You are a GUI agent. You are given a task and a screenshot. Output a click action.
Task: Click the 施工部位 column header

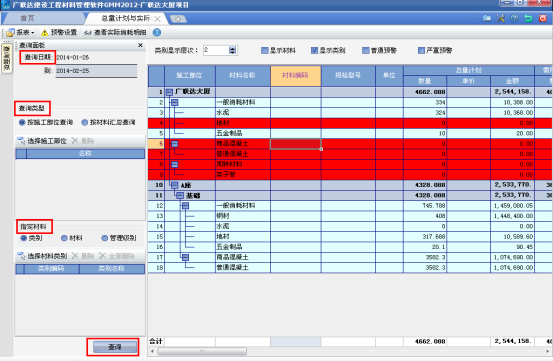pyautogui.click(x=190, y=75)
